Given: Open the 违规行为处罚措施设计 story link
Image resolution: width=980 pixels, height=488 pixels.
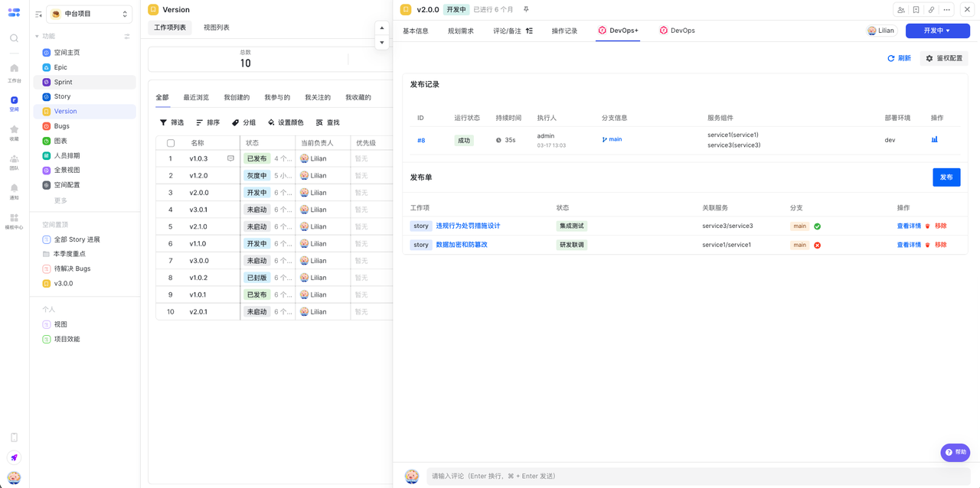Looking at the screenshot, I should pyautogui.click(x=468, y=226).
